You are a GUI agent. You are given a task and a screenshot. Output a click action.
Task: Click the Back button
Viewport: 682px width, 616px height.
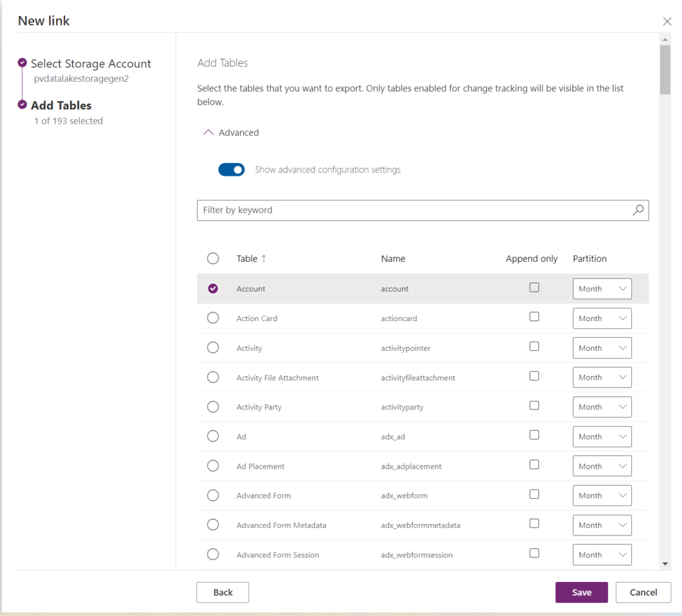click(x=222, y=593)
